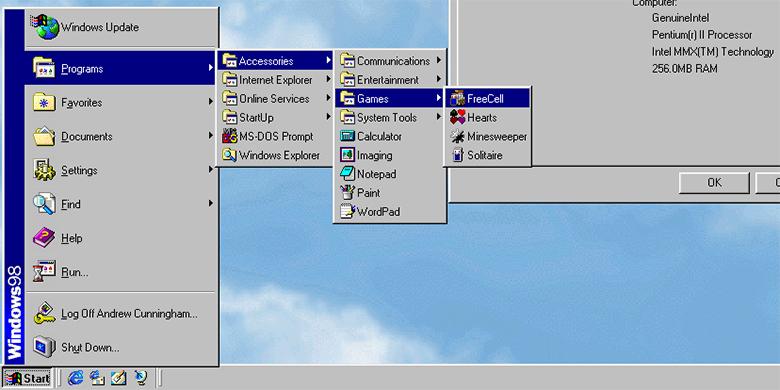Click the Start button

pos(27,378)
